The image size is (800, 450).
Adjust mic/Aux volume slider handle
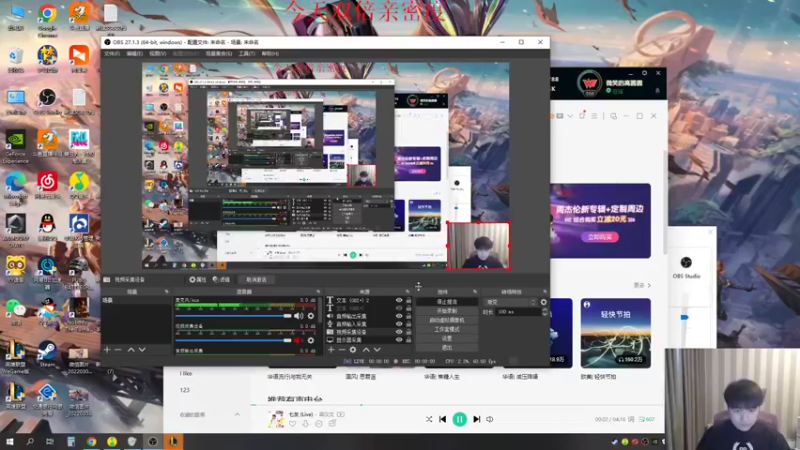(287, 316)
